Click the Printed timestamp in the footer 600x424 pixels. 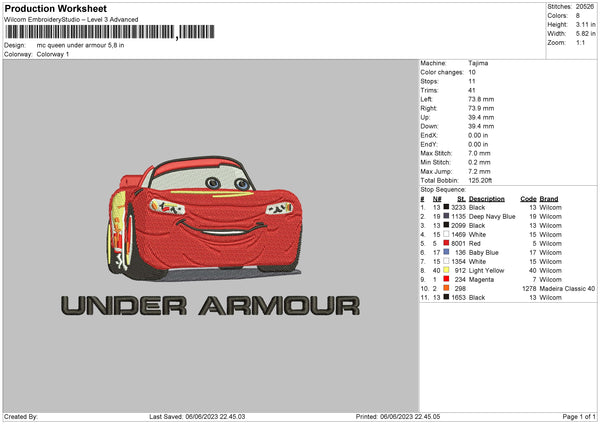(x=398, y=416)
